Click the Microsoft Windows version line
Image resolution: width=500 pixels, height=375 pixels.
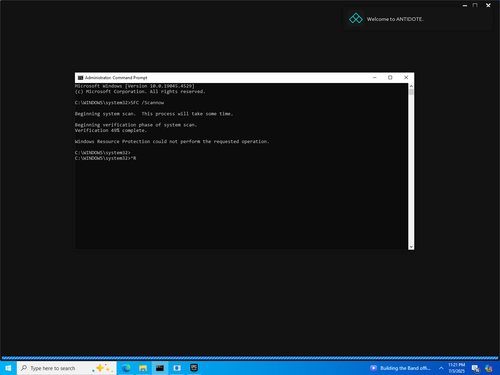coord(135,86)
